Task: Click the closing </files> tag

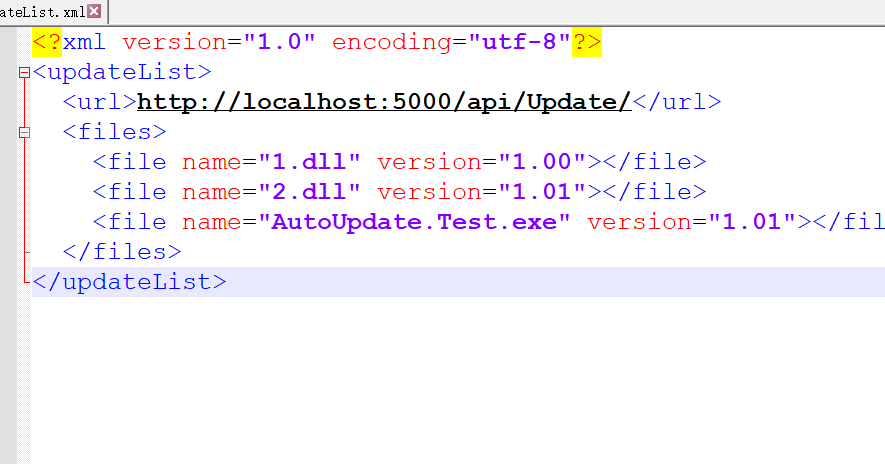Action: (122, 252)
